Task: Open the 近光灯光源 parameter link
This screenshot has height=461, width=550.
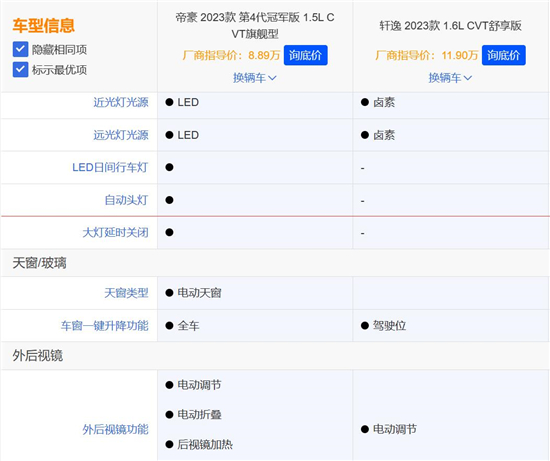Action: point(121,102)
